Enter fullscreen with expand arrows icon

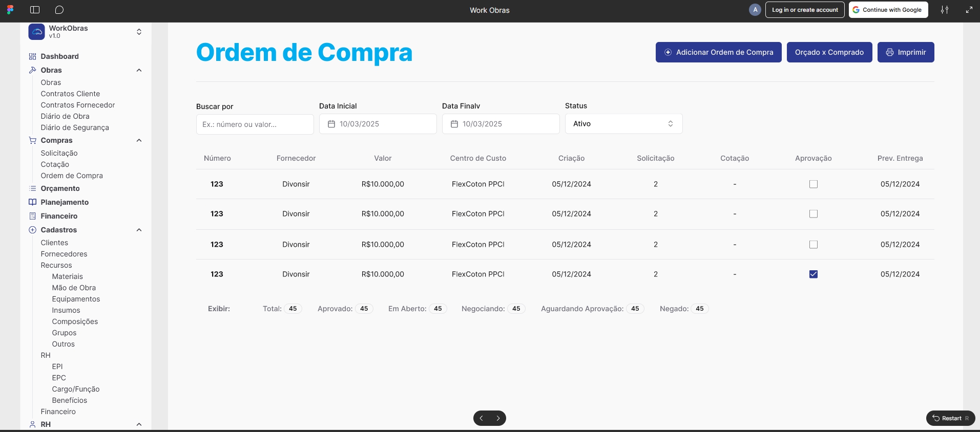pyautogui.click(x=969, y=10)
